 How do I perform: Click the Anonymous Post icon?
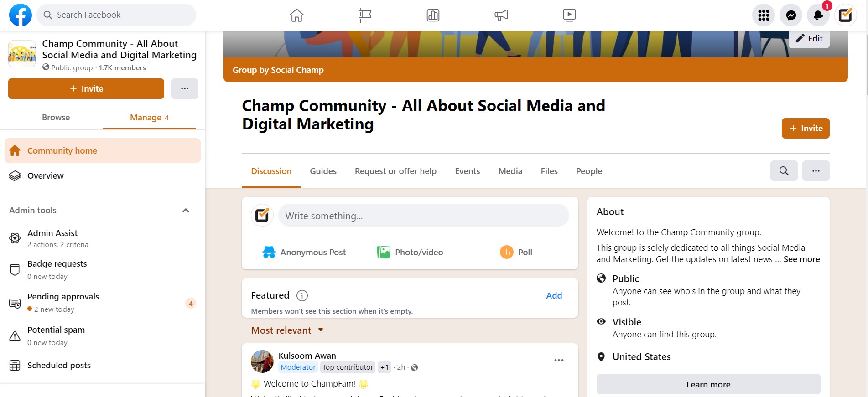click(269, 252)
